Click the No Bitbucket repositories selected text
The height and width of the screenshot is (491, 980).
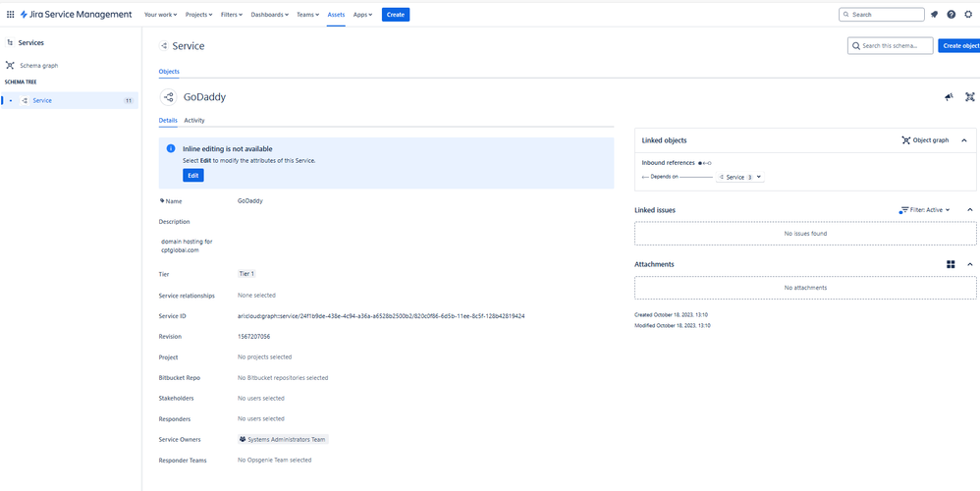click(283, 378)
